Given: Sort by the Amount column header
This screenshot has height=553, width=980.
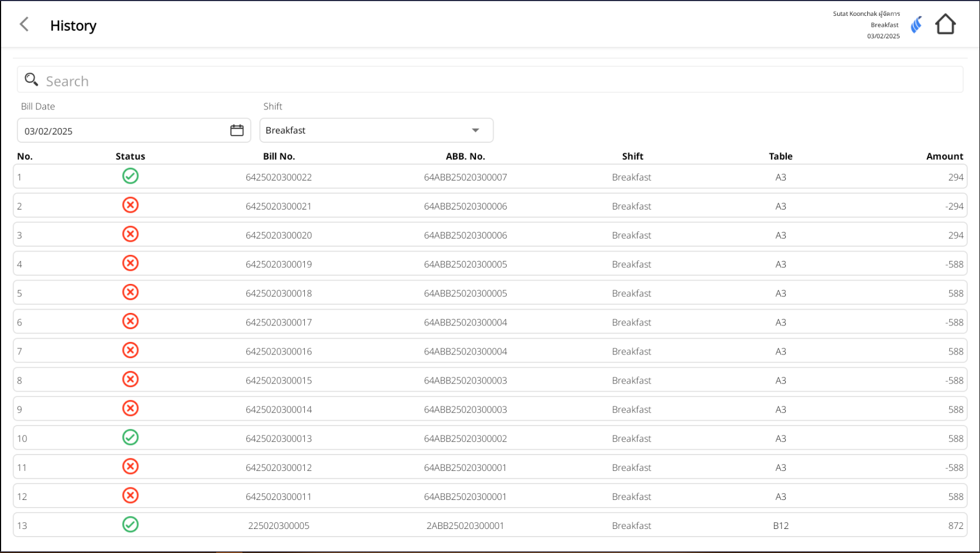Looking at the screenshot, I should coord(944,156).
